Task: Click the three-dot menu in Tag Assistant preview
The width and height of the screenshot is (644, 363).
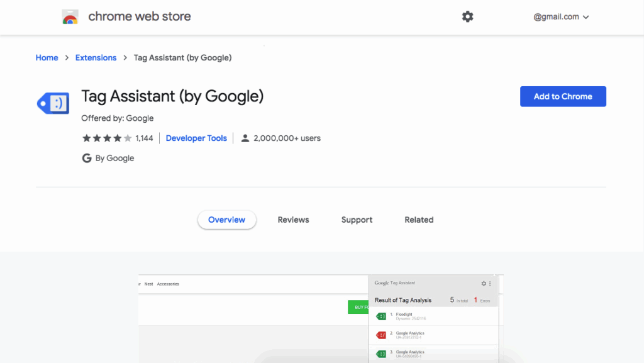Action: [490, 283]
